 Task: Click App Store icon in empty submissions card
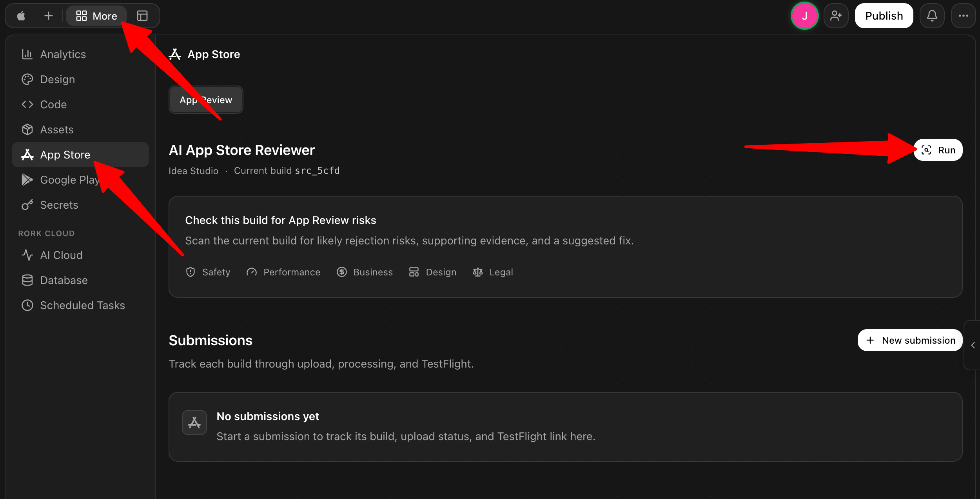[194, 423]
